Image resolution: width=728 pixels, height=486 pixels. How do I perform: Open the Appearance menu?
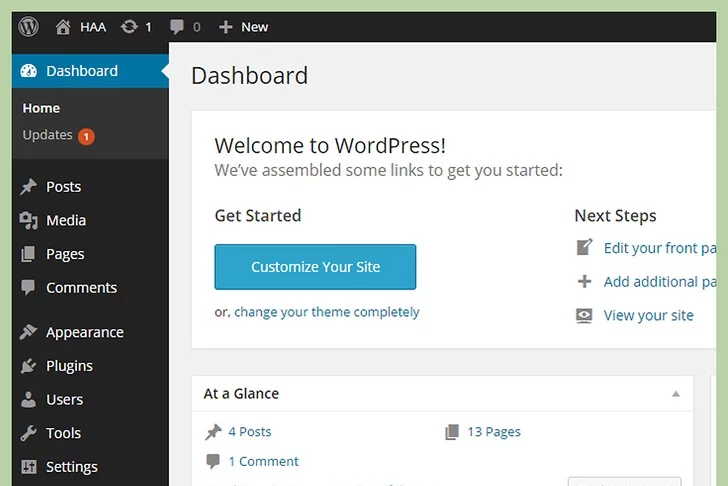click(84, 332)
